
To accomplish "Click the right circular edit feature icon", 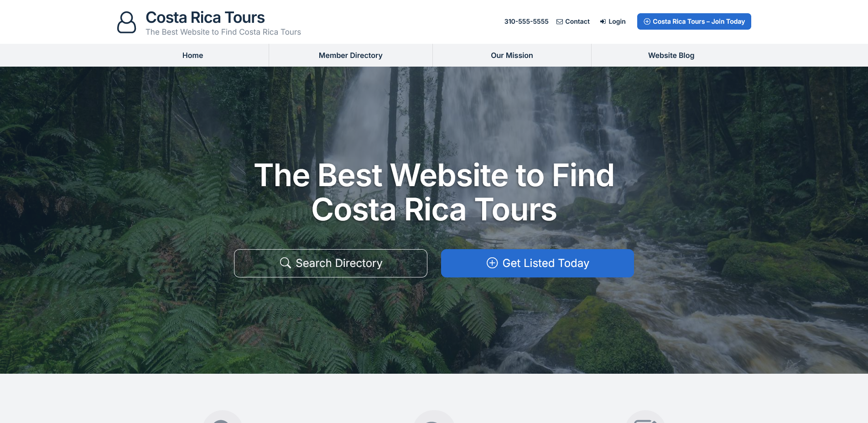I will pyautogui.click(x=645, y=417).
